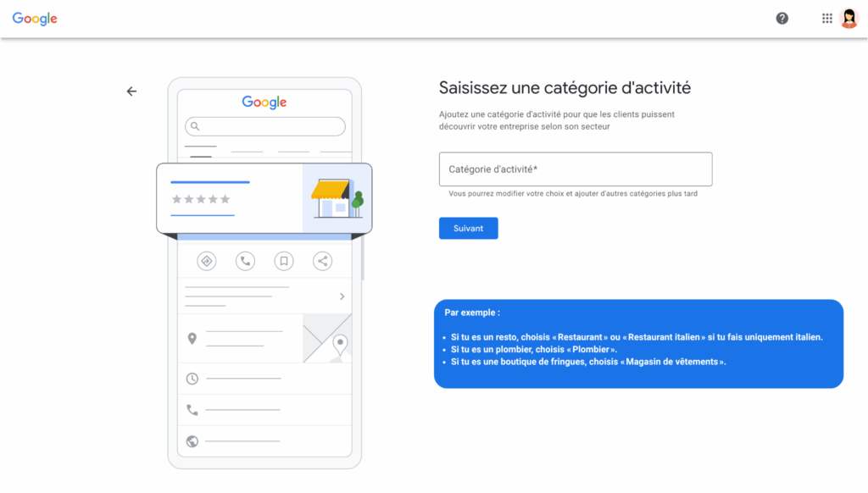This screenshot has width=868, height=493.
Task: Click the telephone icon next to the phone row
Action: pyautogui.click(x=192, y=409)
